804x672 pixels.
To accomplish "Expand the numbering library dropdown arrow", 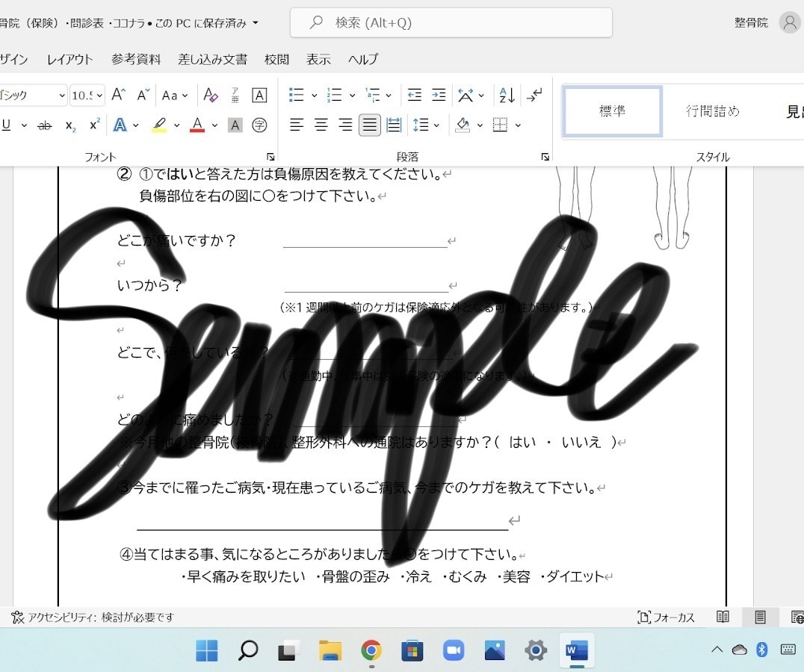I will 352,96.
